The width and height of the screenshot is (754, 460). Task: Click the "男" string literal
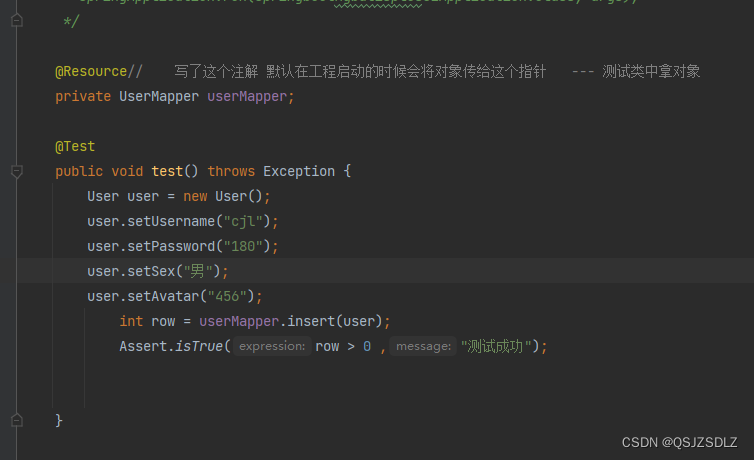[198, 271]
